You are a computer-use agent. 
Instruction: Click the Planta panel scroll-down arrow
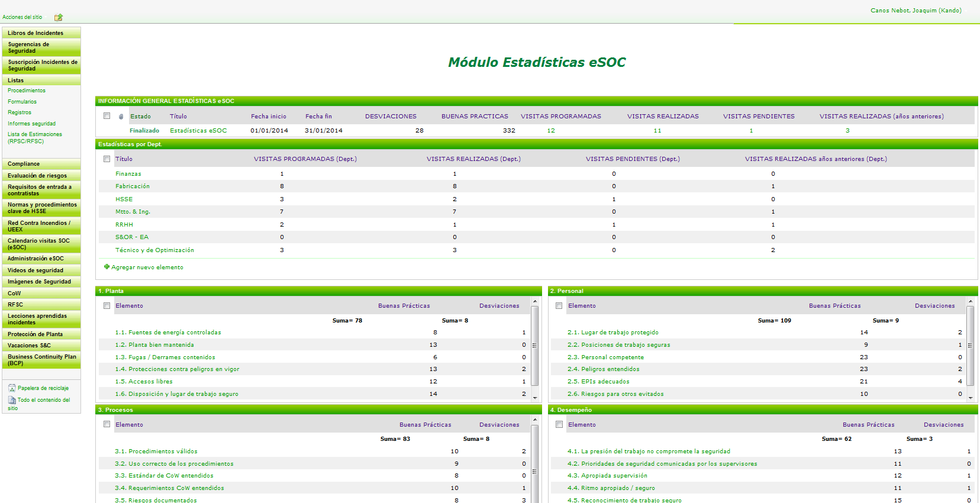pos(535,398)
